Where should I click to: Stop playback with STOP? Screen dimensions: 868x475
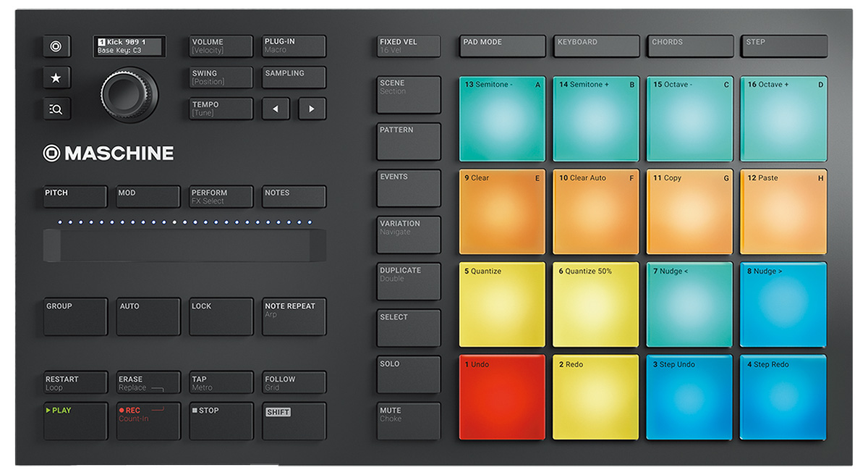221,421
